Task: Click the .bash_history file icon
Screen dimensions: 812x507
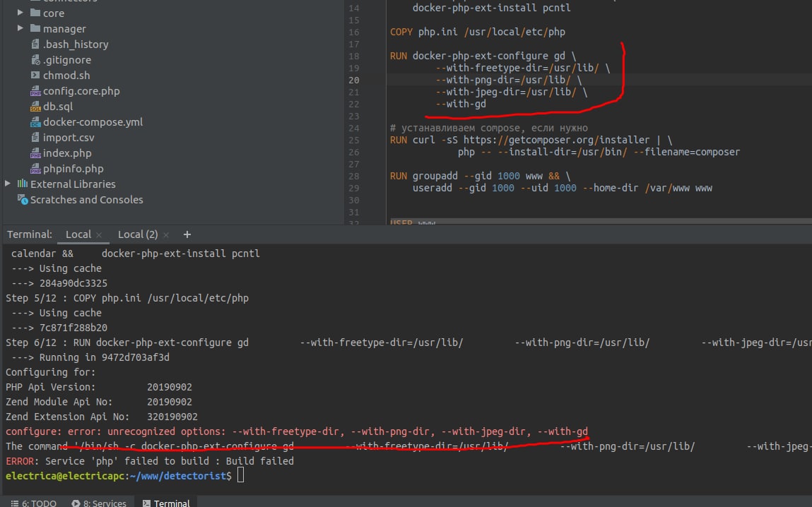Action: (35, 44)
